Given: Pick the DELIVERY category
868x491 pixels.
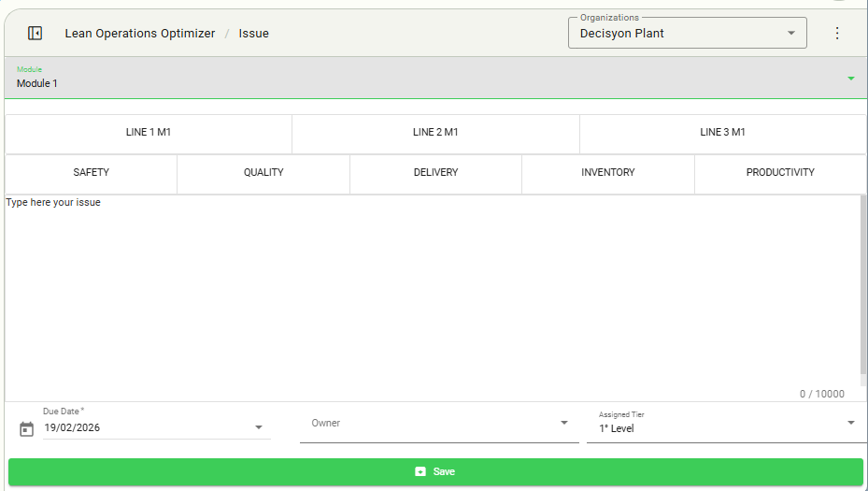Looking at the screenshot, I should pos(435,173).
